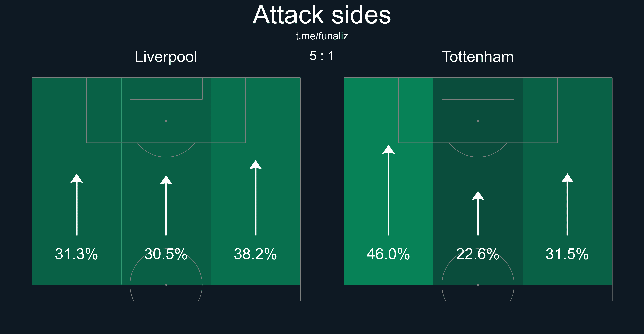Image resolution: width=644 pixels, height=334 pixels.
Task: Click the 22.6% percentage label
Action: click(478, 254)
